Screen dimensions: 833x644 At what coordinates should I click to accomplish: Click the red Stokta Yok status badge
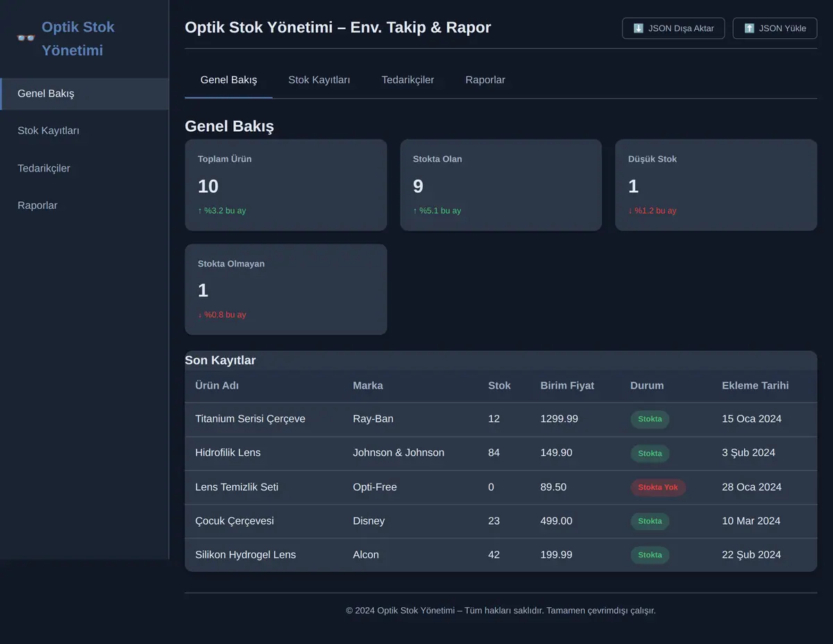point(658,487)
